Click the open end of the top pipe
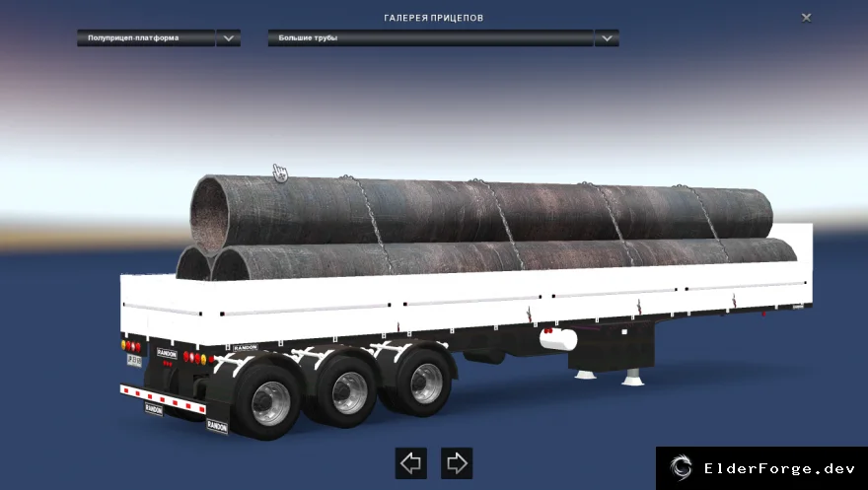The image size is (868, 490). pyautogui.click(x=209, y=216)
